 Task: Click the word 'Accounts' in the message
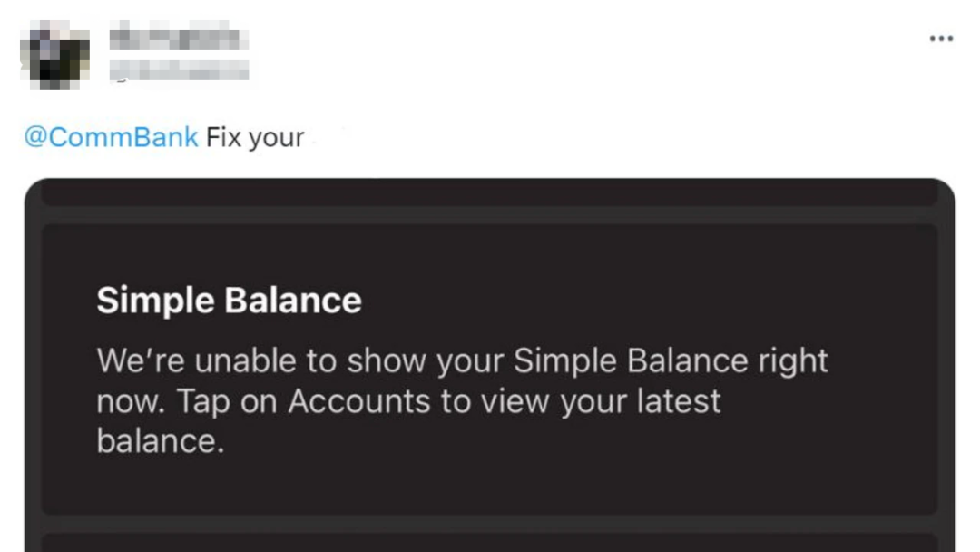(x=358, y=400)
